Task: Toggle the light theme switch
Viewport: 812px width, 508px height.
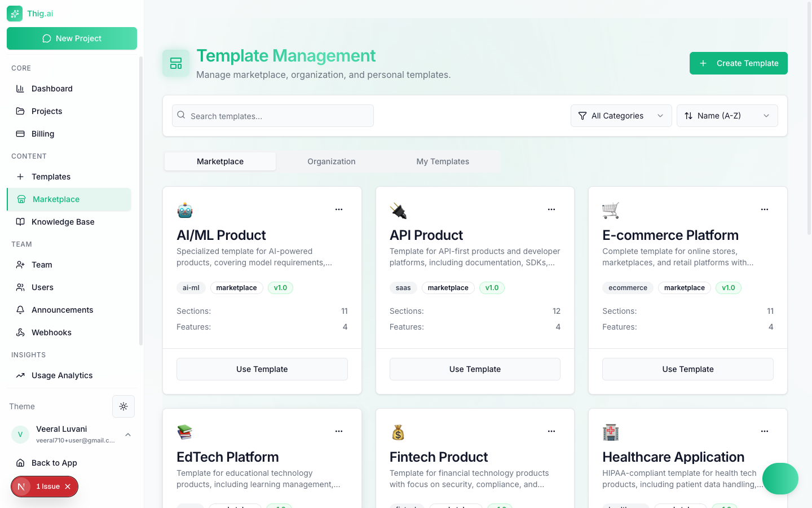Action: pos(123,406)
